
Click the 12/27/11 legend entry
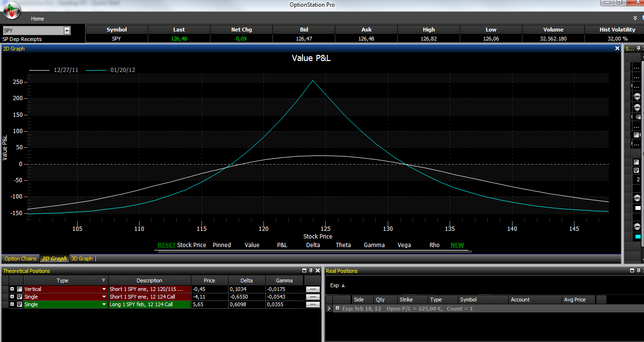coord(54,70)
